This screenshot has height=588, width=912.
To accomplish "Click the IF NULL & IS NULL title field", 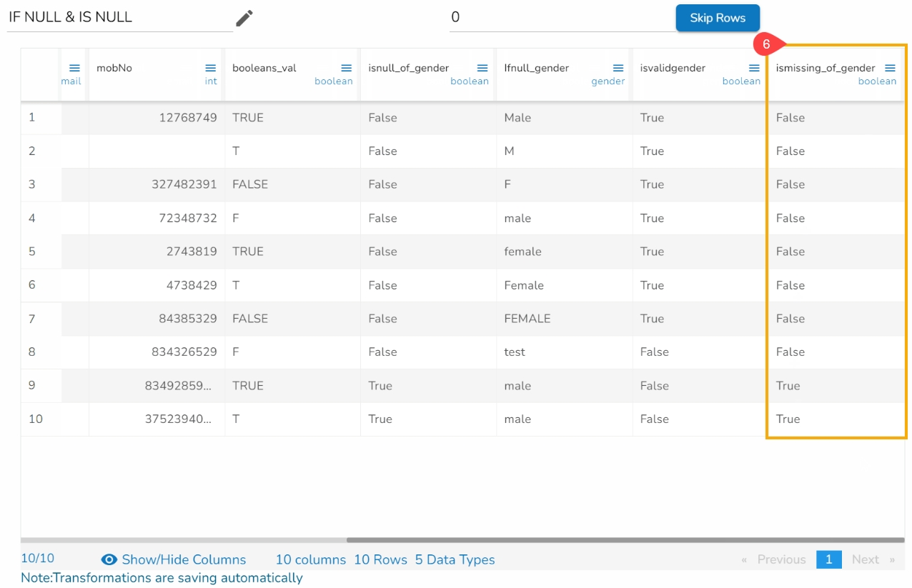I will point(119,18).
